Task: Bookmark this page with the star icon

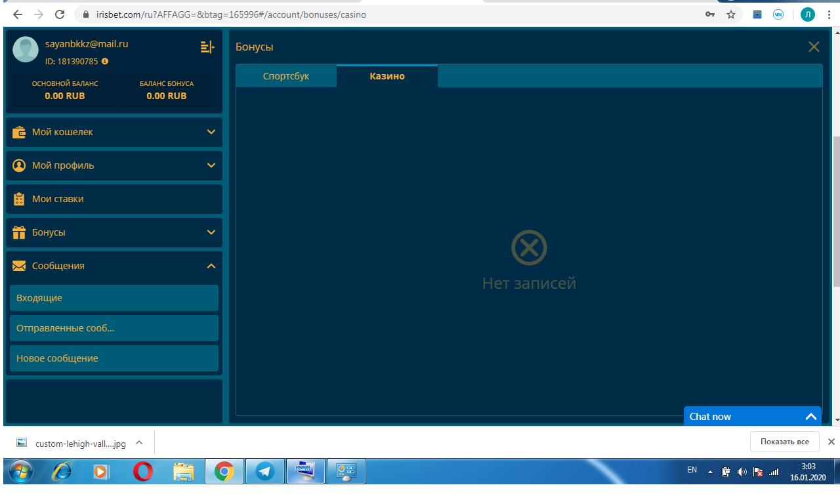Action: tap(731, 14)
